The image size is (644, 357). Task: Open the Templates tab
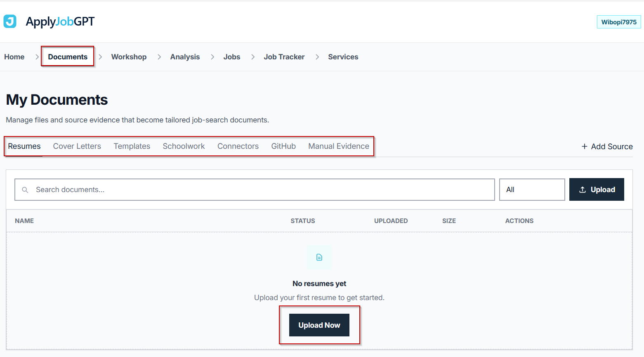pos(132,146)
